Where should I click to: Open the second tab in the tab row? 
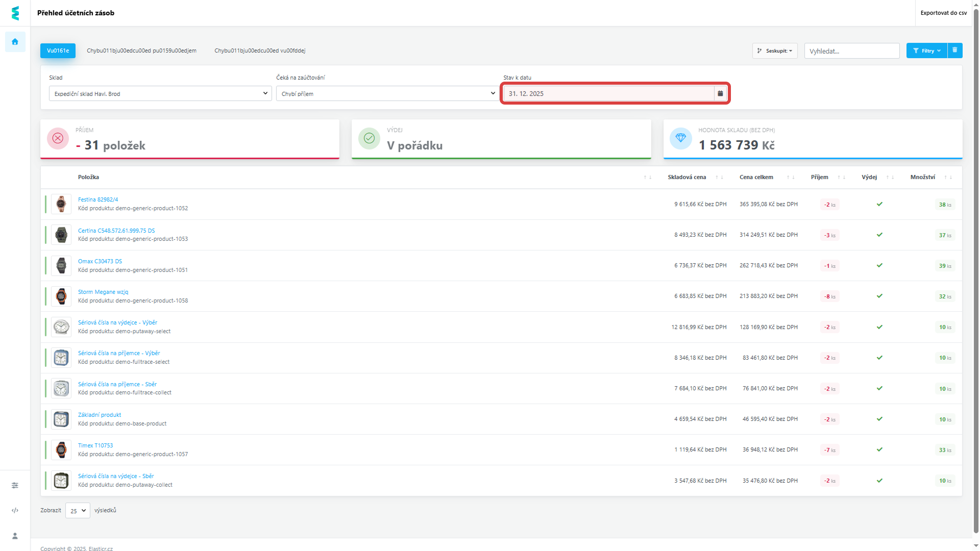click(141, 51)
